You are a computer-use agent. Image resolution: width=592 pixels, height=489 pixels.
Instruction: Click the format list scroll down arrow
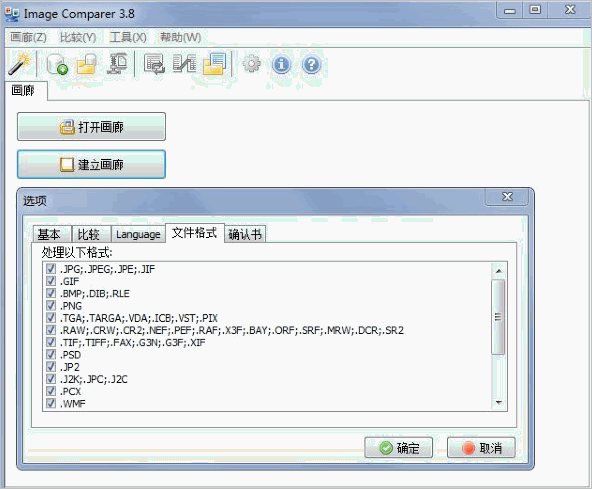(x=498, y=403)
